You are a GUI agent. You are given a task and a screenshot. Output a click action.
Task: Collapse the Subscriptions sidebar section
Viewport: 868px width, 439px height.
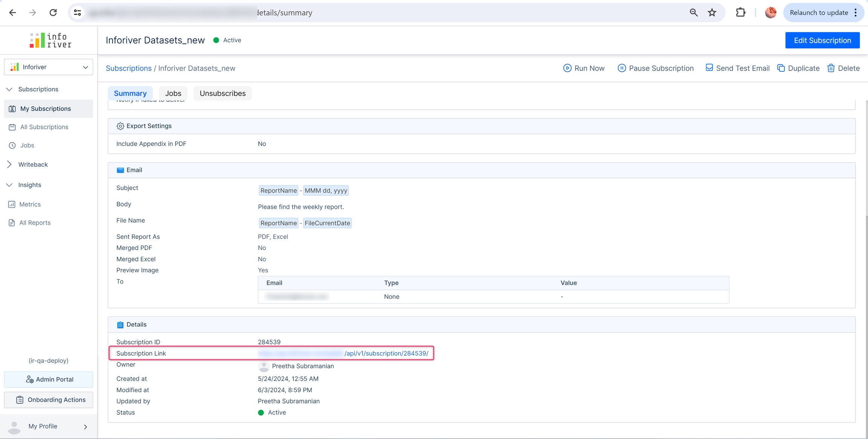point(9,89)
